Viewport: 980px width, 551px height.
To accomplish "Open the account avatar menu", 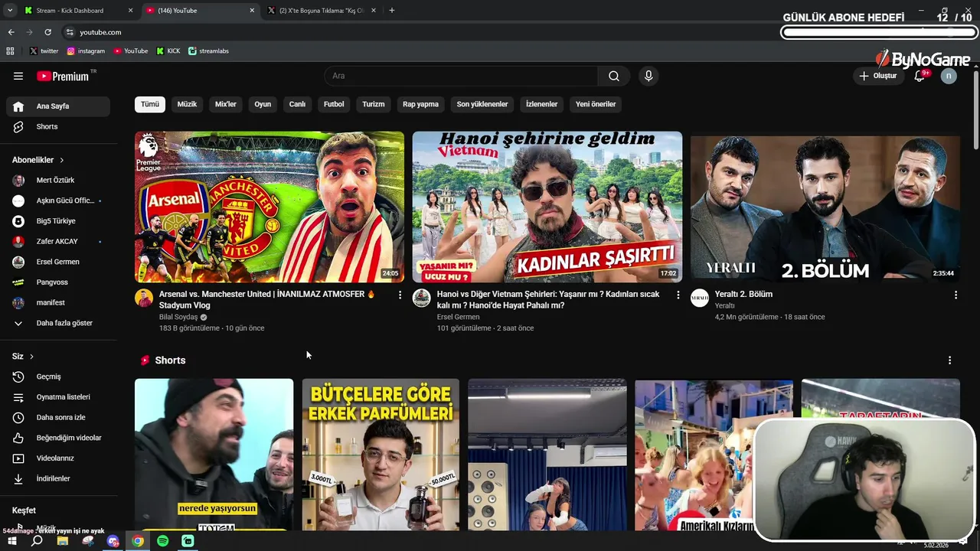I will click(949, 76).
